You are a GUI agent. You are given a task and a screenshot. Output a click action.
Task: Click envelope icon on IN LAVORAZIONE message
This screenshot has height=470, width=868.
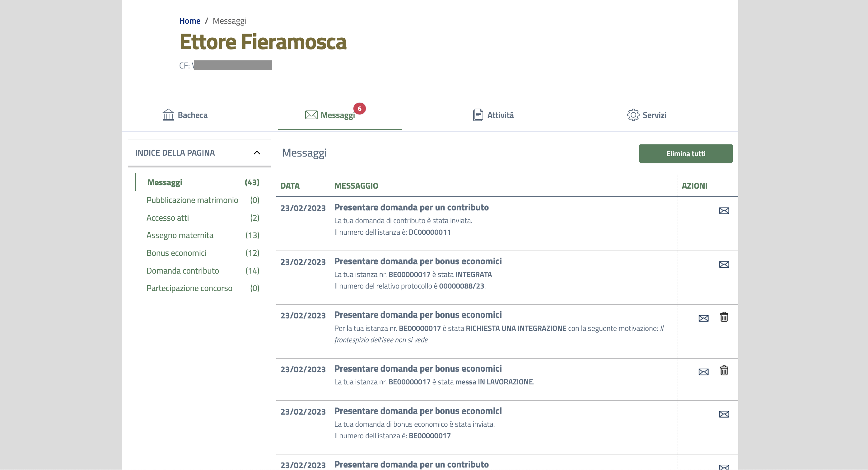(x=703, y=372)
